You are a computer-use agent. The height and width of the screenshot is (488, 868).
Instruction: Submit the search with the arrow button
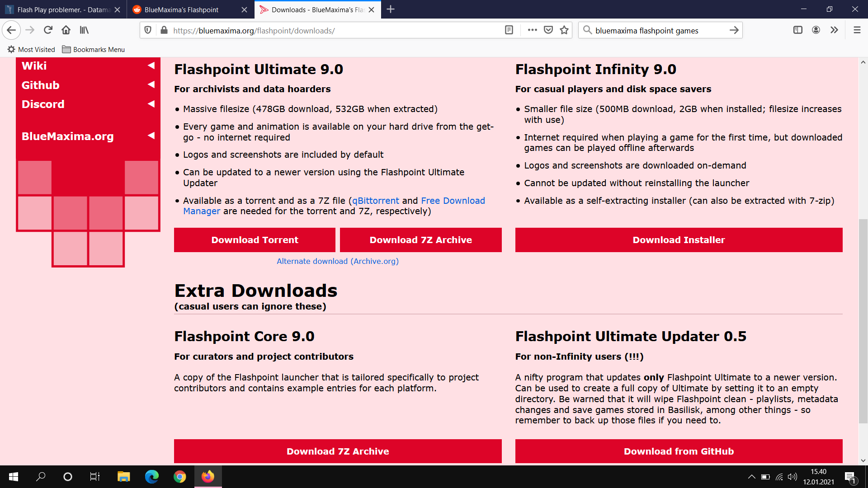(x=734, y=30)
